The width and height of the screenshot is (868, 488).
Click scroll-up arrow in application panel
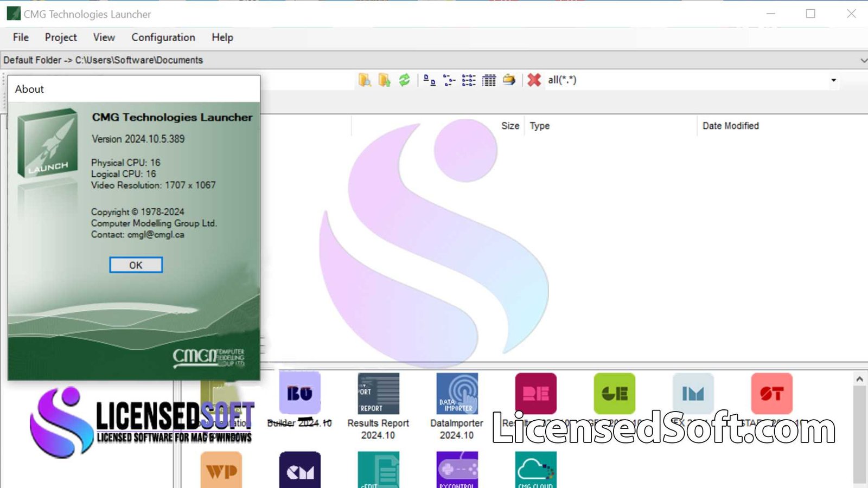tap(859, 379)
